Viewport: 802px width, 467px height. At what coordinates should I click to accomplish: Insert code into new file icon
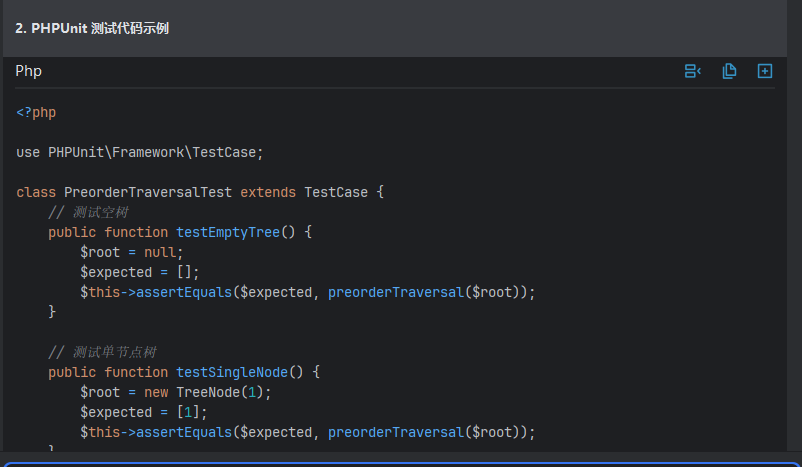[765, 71]
